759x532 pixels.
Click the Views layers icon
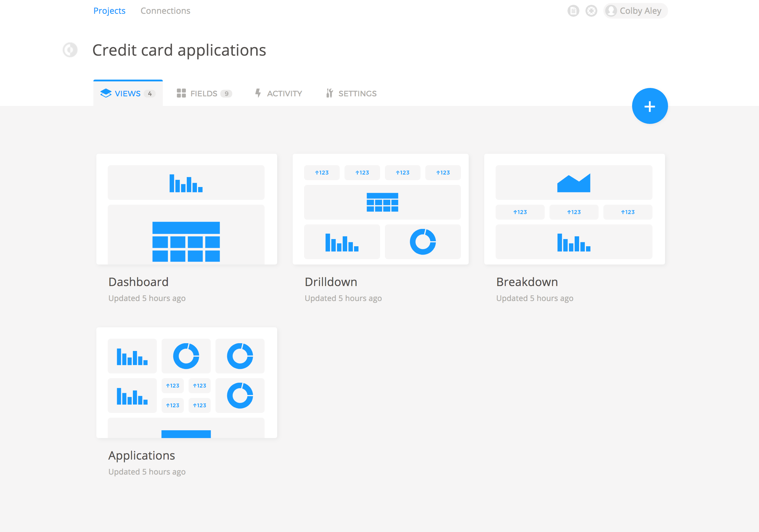point(106,94)
